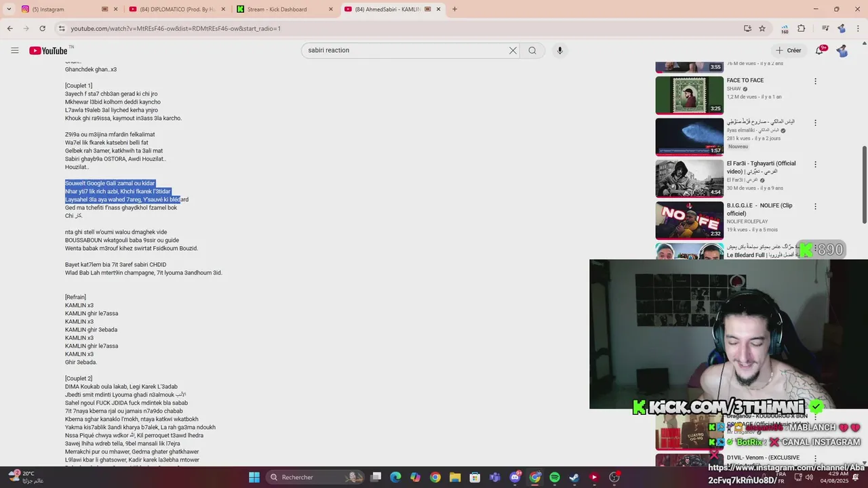
Task: Open options menu for FACE TO FACE video
Action: [x=815, y=81]
